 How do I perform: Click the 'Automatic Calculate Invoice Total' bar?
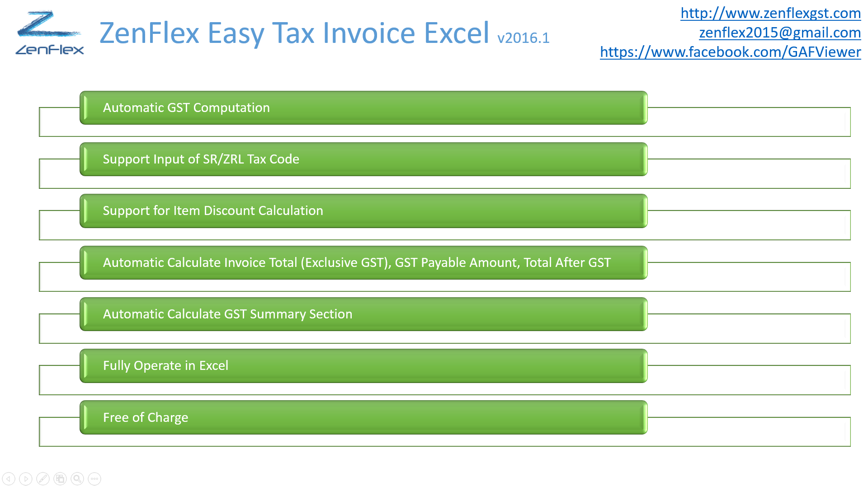[x=363, y=262]
